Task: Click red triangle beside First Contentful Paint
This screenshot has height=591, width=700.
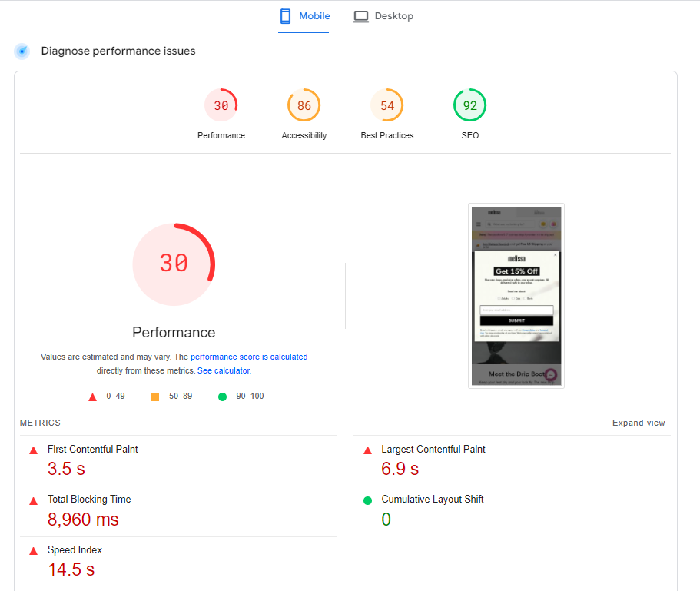Action: [34, 450]
